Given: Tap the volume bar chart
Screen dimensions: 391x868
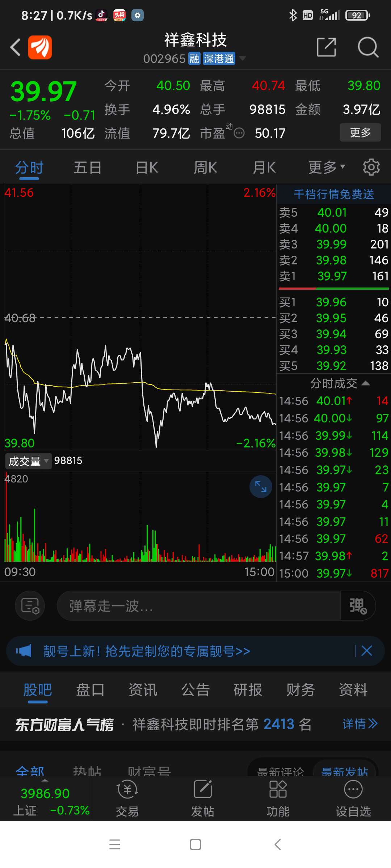Looking at the screenshot, I should pos(140,517).
